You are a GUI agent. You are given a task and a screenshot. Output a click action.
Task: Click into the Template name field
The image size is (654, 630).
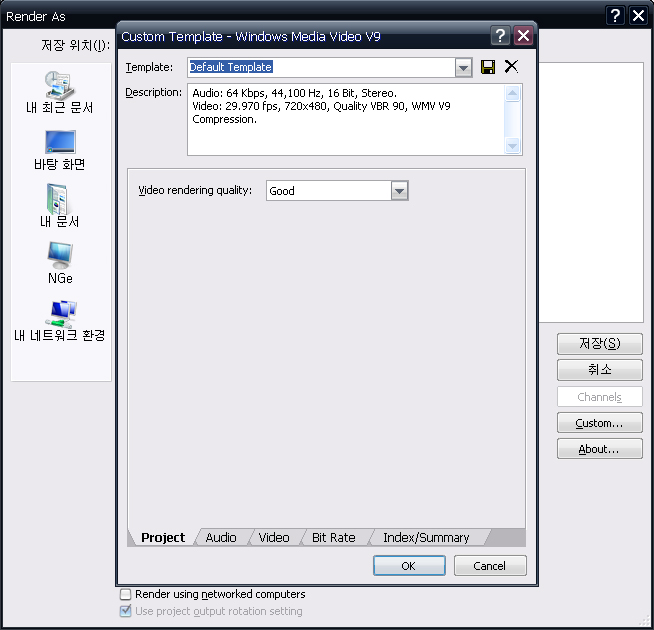click(x=322, y=67)
